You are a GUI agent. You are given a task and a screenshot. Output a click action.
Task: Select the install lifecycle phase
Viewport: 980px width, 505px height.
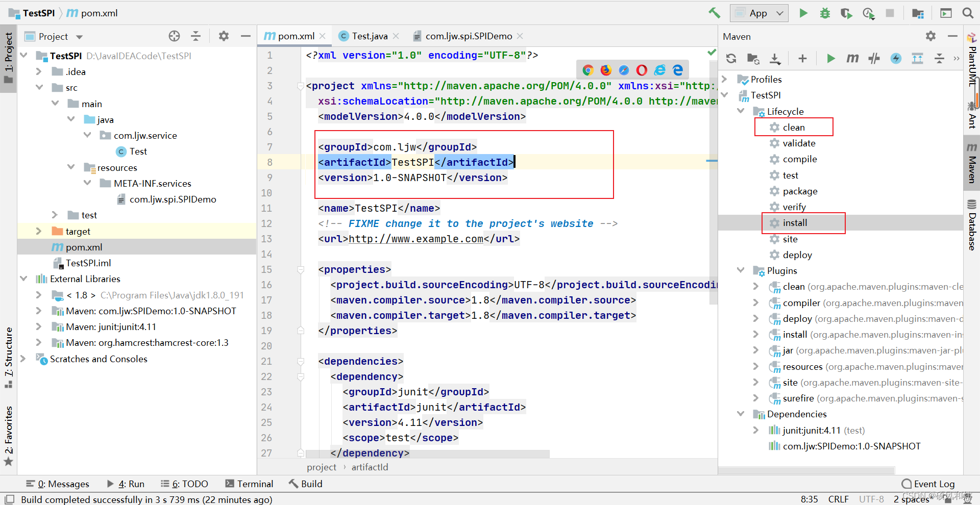[795, 223]
